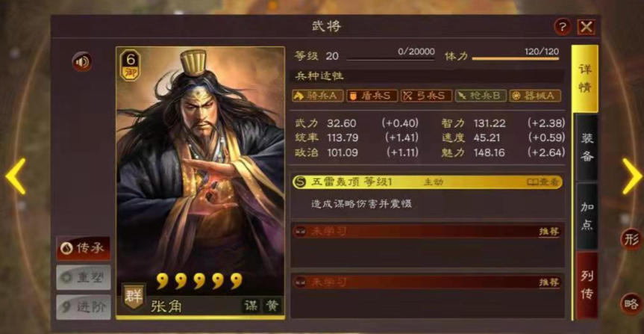This screenshot has width=644, height=334.
Task: Open 推荐 for second unlearned skill slot
Action: click(549, 282)
